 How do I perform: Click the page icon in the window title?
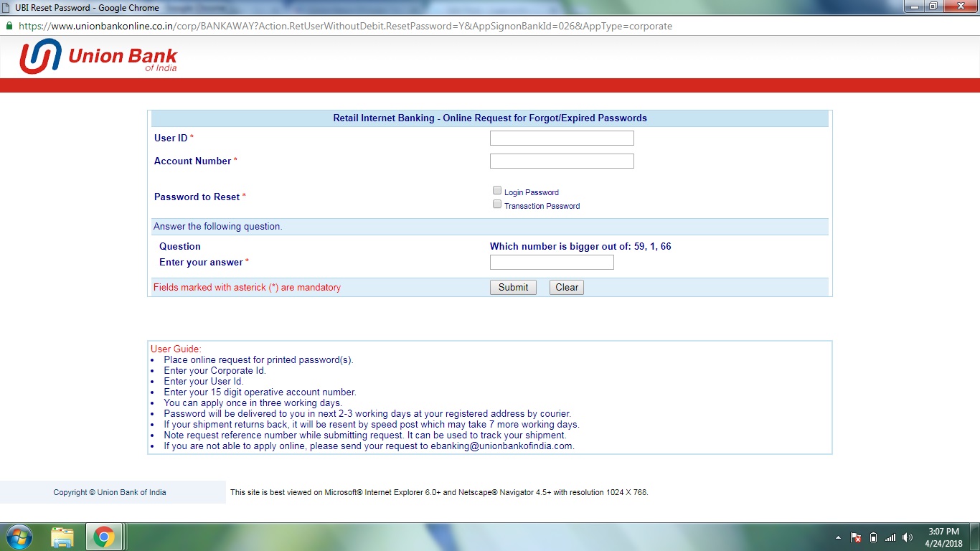(x=6, y=7)
